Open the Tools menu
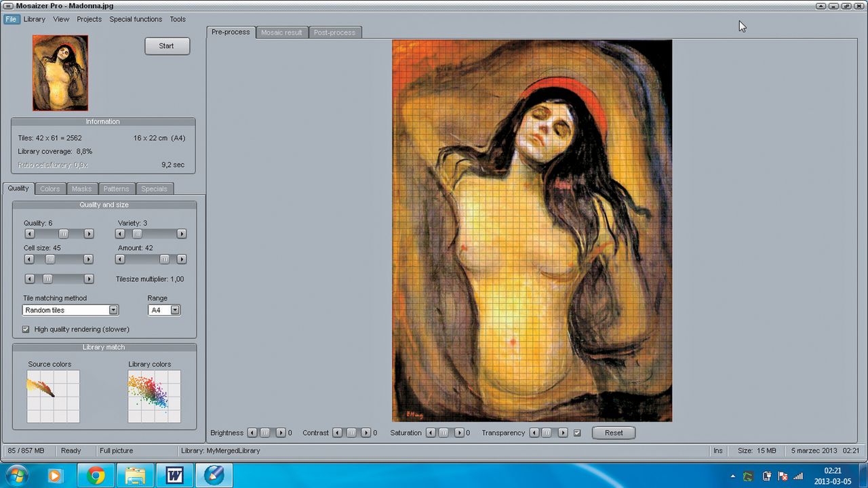This screenshot has height=488, width=868. [178, 19]
